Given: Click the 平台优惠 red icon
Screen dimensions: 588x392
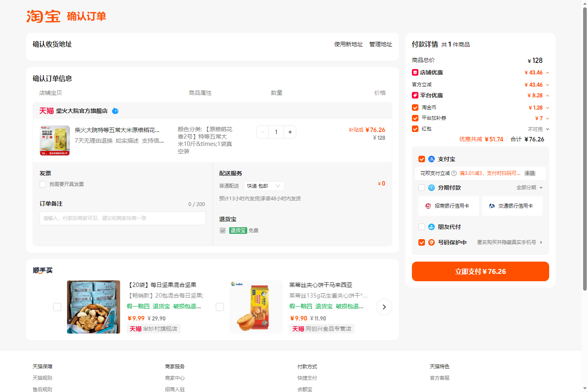Looking at the screenshot, I should click(x=415, y=95).
